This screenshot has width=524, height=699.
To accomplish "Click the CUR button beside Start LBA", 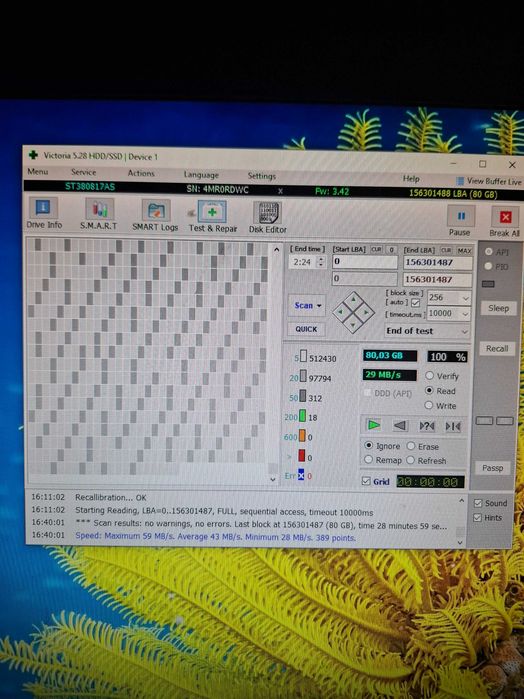I will pyautogui.click(x=376, y=249).
